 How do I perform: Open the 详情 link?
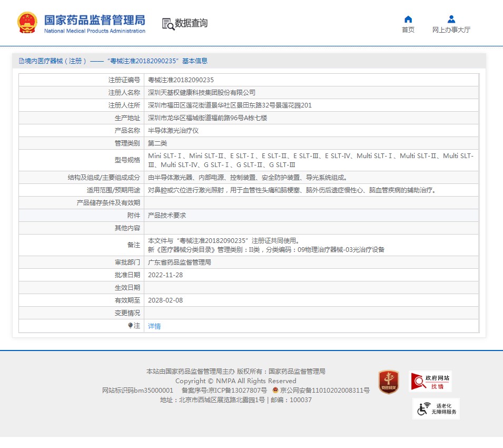click(154, 326)
